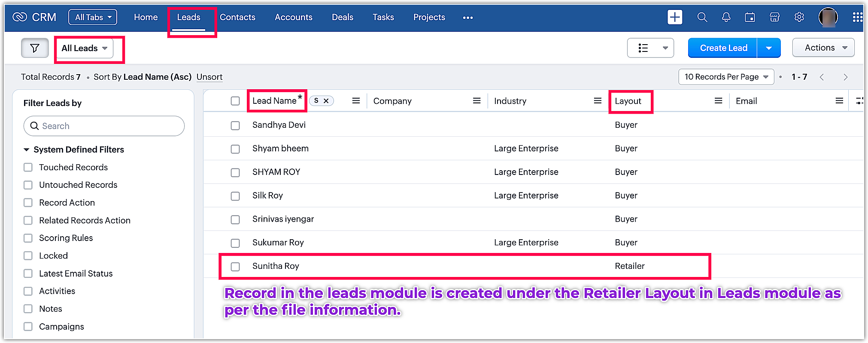Open the notifications bell icon
868x343 pixels.
click(726, 17)
